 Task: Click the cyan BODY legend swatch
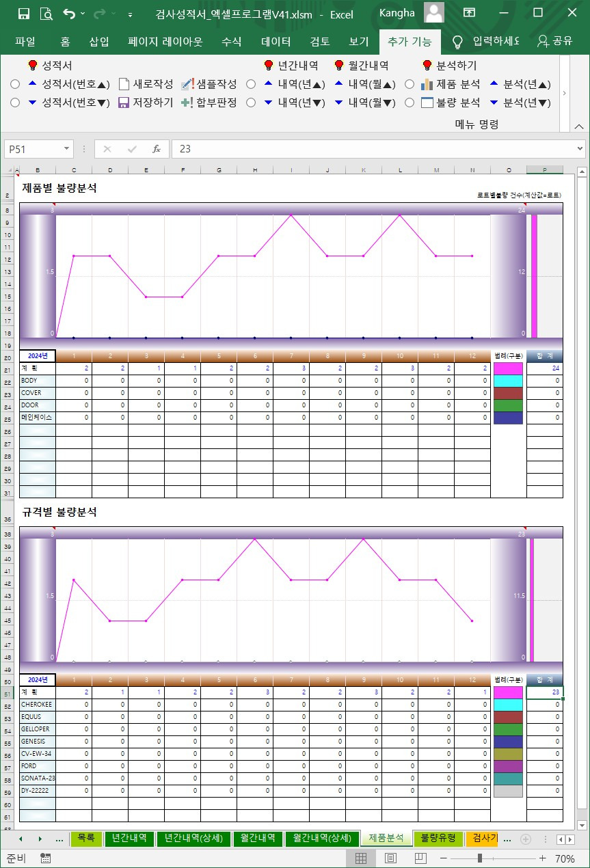(x=508, y=381)
